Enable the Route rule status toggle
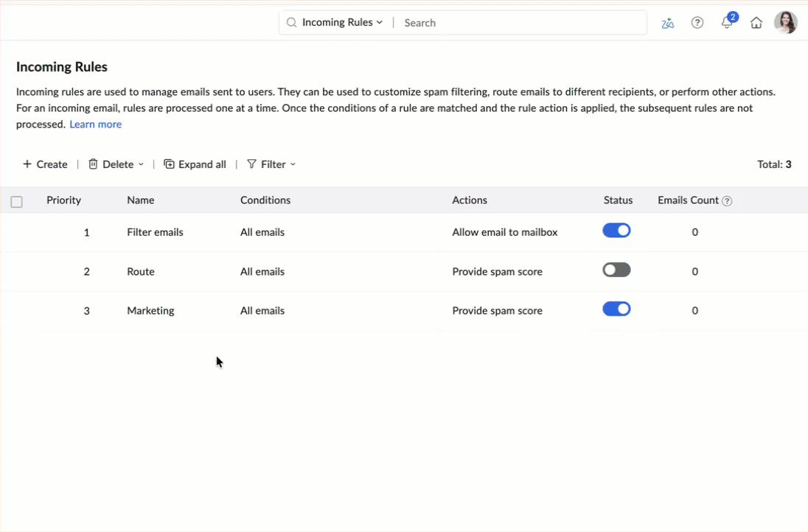 [x=616, y=270]
